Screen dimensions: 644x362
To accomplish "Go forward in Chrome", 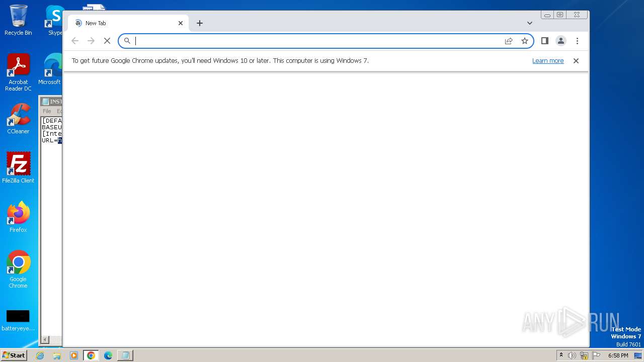I will pos(91,41).
